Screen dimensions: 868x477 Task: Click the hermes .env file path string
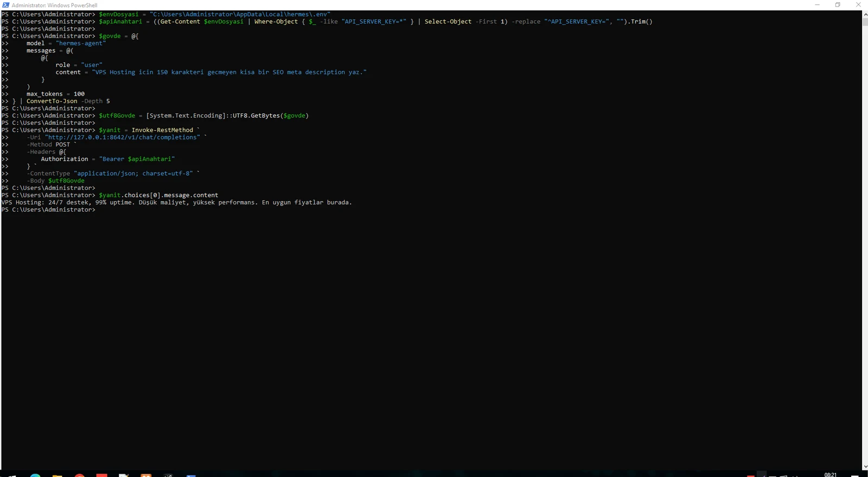[240, 14]
